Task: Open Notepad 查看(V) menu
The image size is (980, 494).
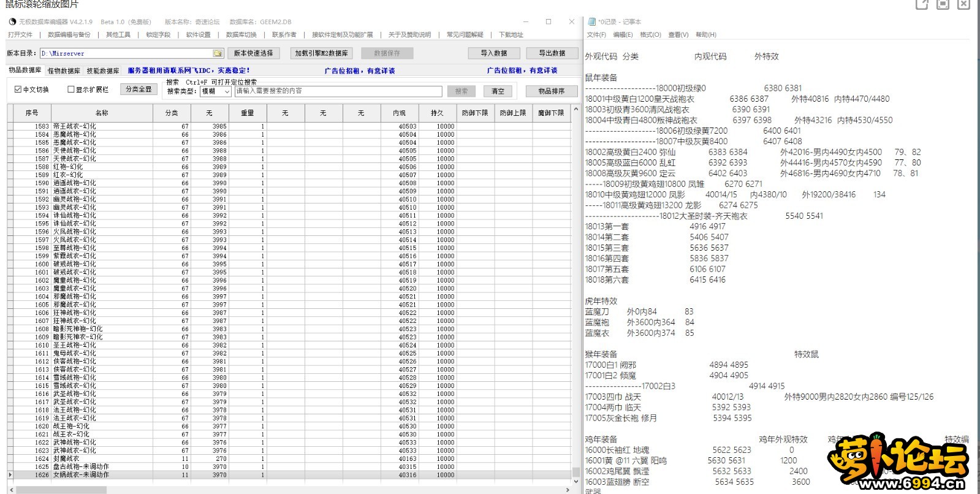Action: coord(678,35)
